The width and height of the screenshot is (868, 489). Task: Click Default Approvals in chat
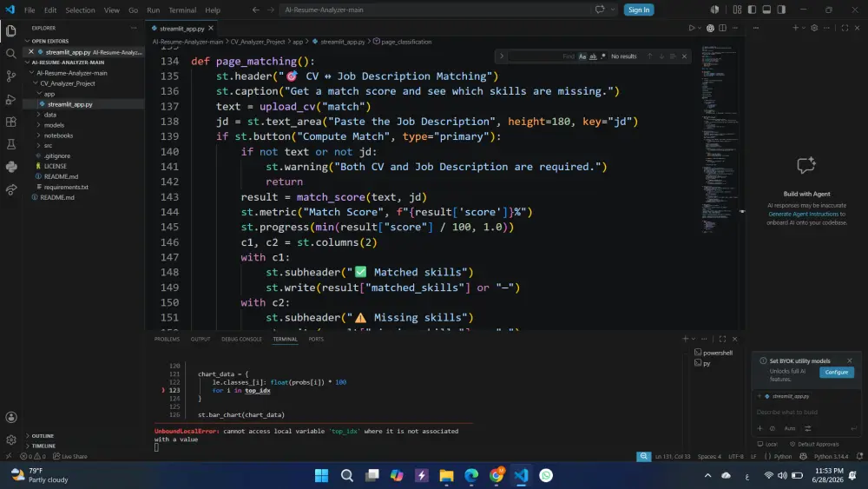(x=814, y=444)
